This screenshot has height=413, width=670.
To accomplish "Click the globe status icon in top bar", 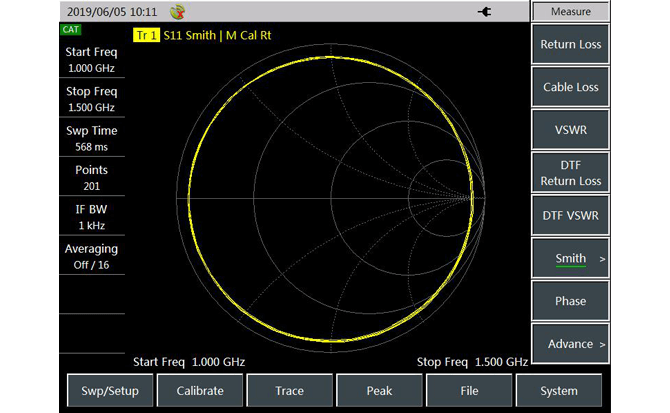I will point(178,12).
